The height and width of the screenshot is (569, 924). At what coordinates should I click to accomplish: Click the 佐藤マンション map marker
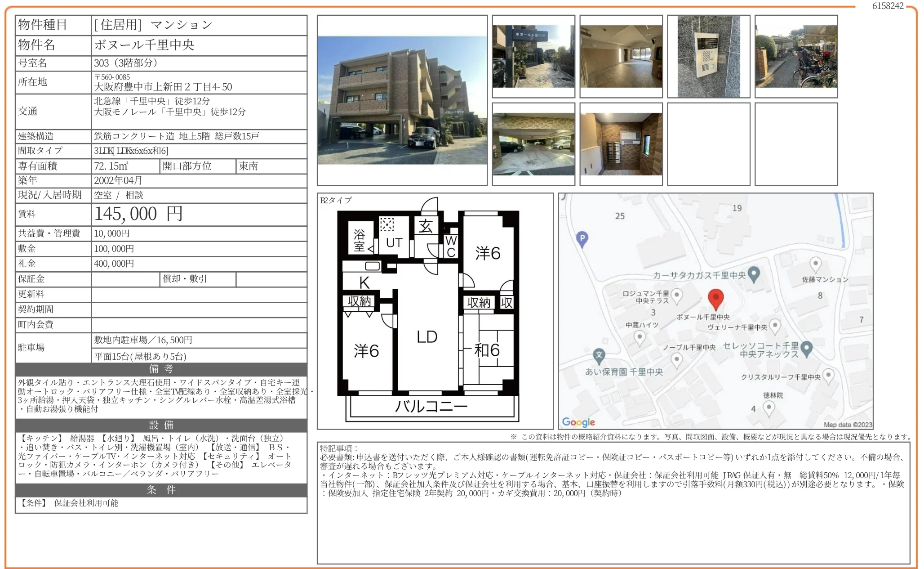[x=815, y=264]
